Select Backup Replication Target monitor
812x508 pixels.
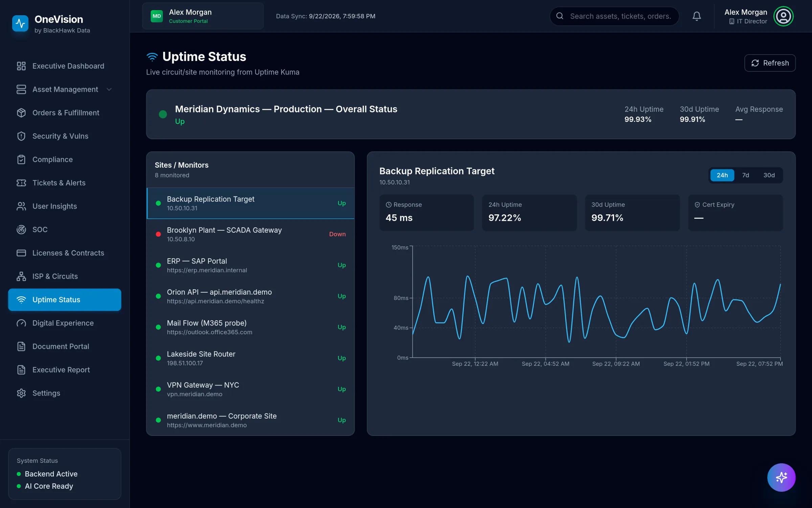[x=250, y=203]
